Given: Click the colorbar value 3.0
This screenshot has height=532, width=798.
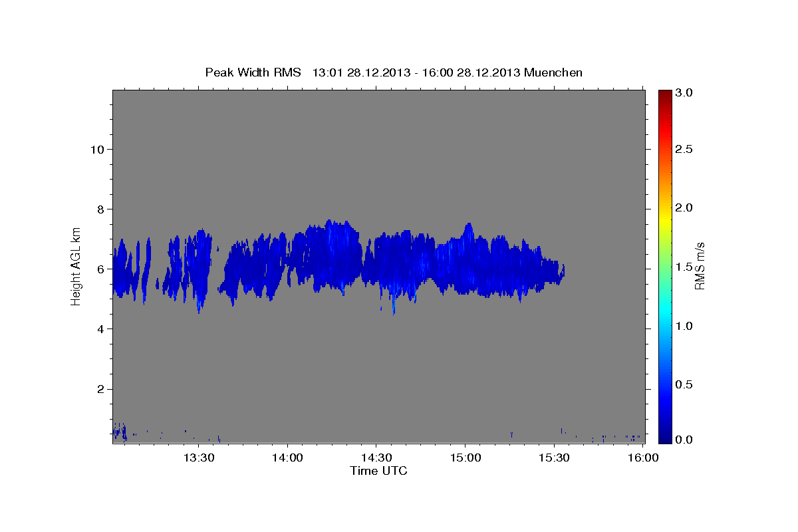Looking at the screenshot, I should coord(685,92).
